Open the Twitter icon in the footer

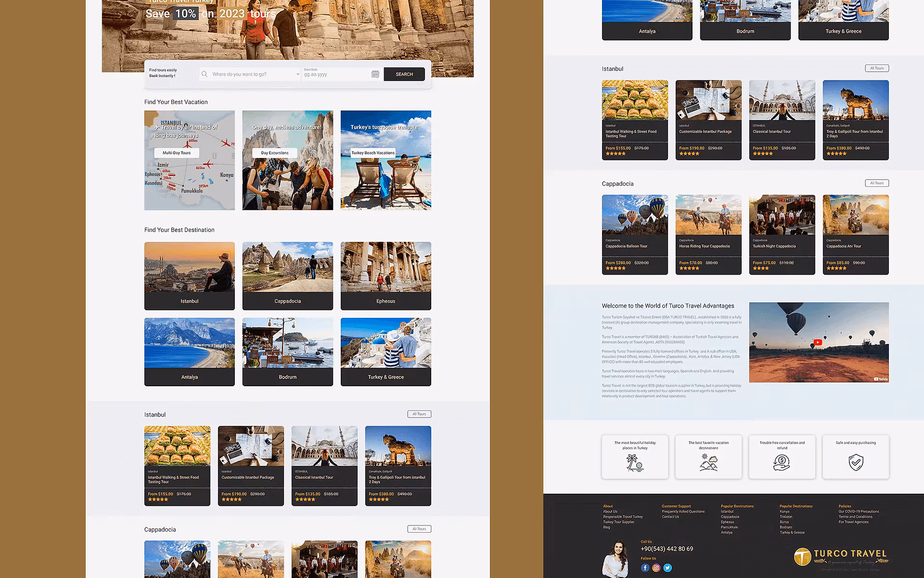667,568
